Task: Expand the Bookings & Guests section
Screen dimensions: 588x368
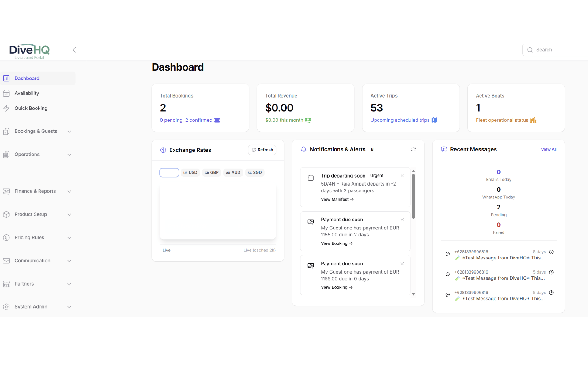Action: coord(69,131)
